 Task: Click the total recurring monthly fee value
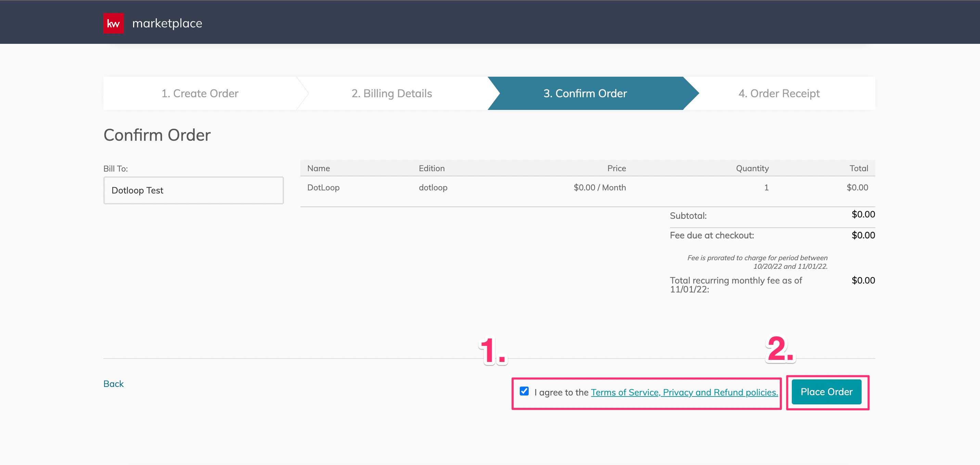click(863, 280)
